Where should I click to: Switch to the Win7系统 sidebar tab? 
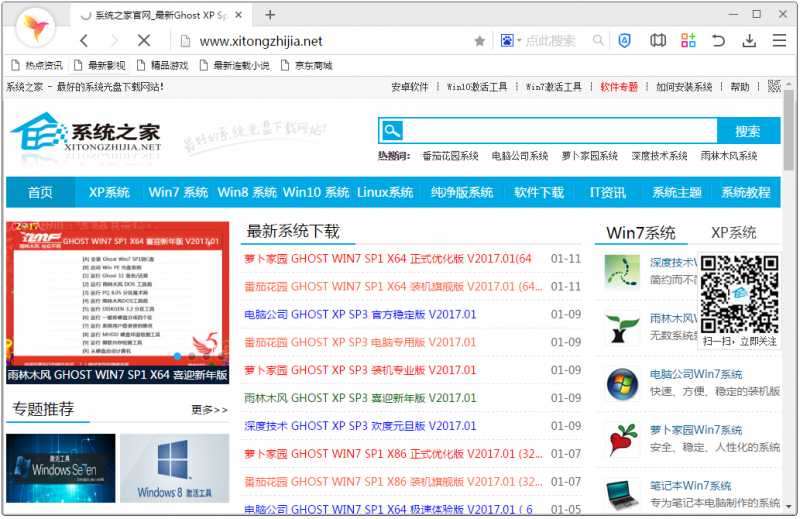641,233
